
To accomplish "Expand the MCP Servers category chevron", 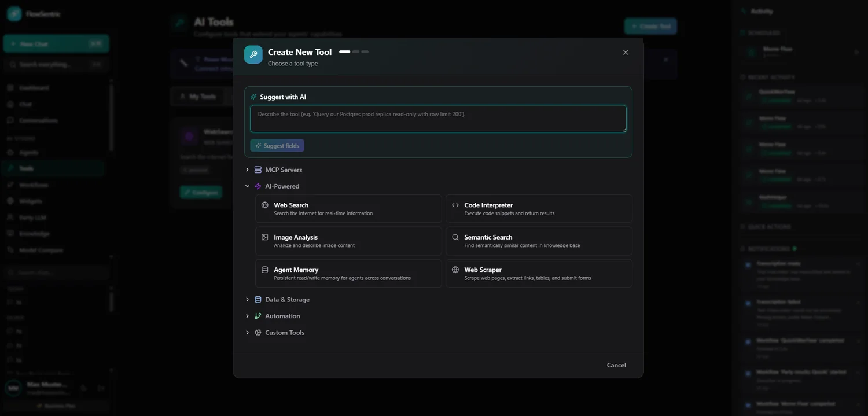I will [x=247, y=170].
